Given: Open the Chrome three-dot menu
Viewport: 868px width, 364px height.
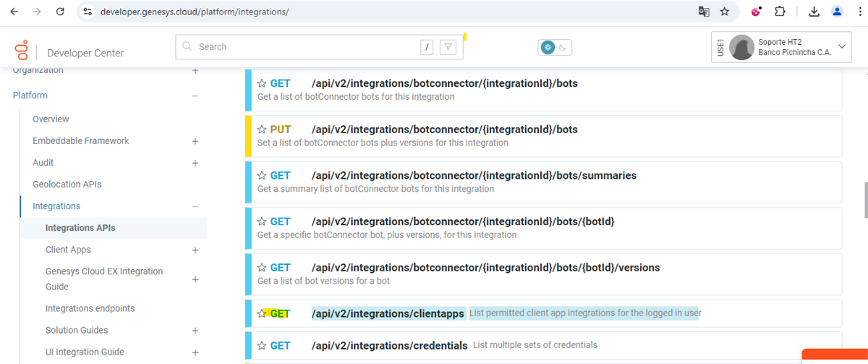Looking at the screenshot, I should point(859,12).
